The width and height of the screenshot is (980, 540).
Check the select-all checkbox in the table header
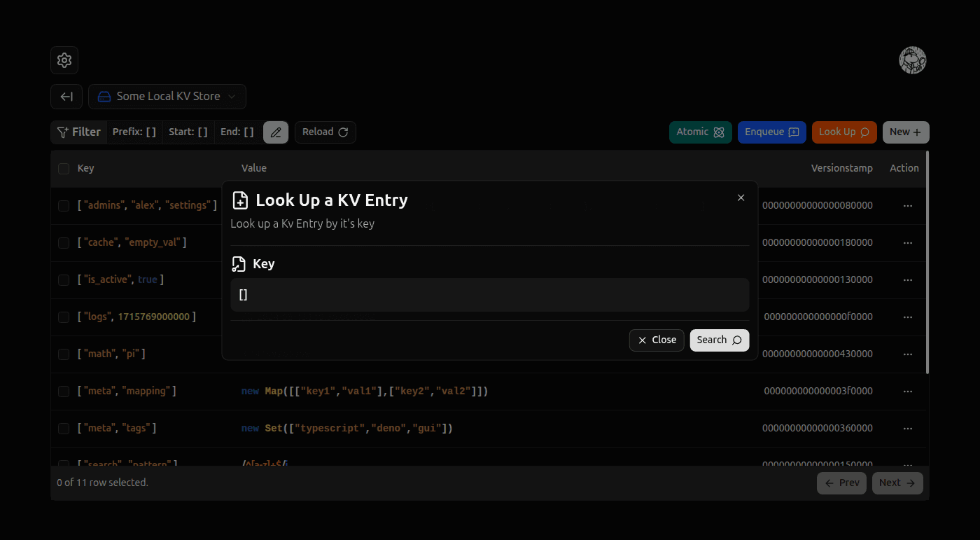tap(64, 168)
